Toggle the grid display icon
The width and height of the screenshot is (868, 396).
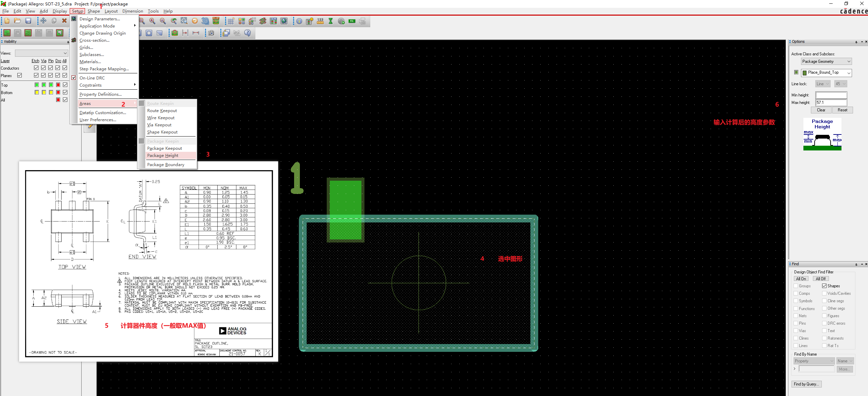[231, 21]
